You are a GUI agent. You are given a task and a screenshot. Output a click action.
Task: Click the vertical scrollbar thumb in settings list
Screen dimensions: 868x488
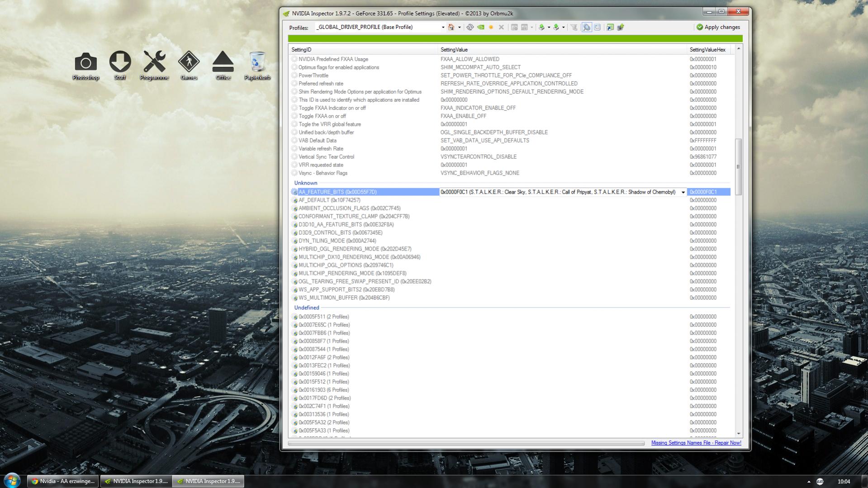738,167
